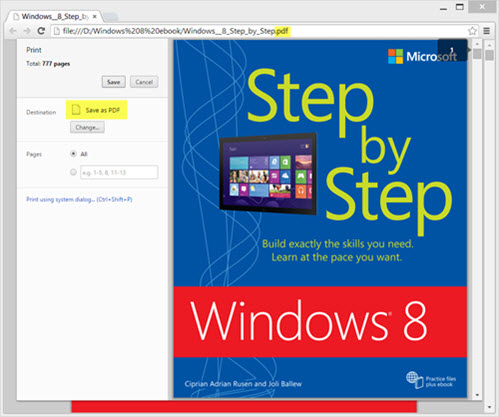Screen dimensions: 499x417
Task: Click the browser forward arrow
Action: pos(27,31)
